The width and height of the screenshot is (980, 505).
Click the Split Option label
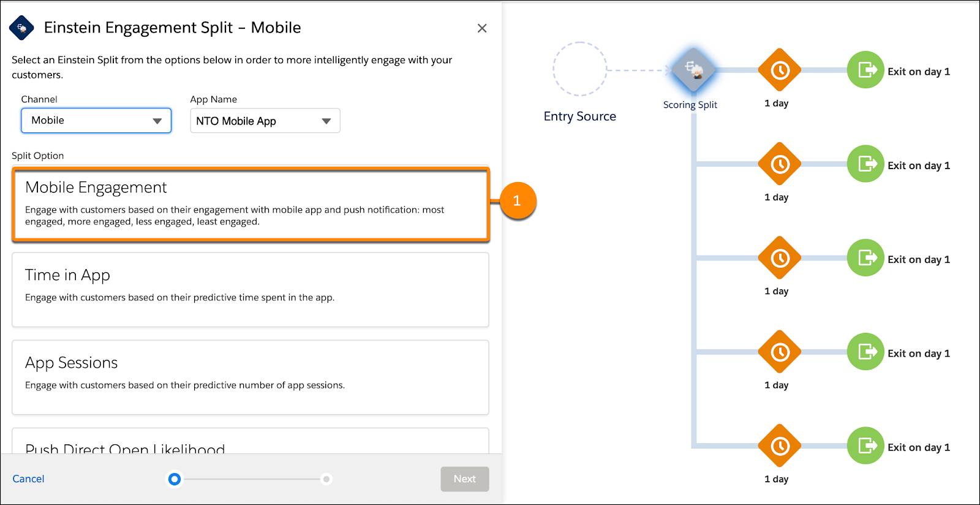(x=38, y=156)
